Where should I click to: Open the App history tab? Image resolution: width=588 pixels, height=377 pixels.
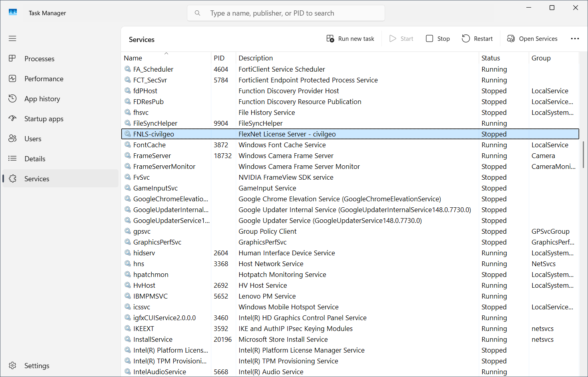pyautogui.click(x=42, y=99)
